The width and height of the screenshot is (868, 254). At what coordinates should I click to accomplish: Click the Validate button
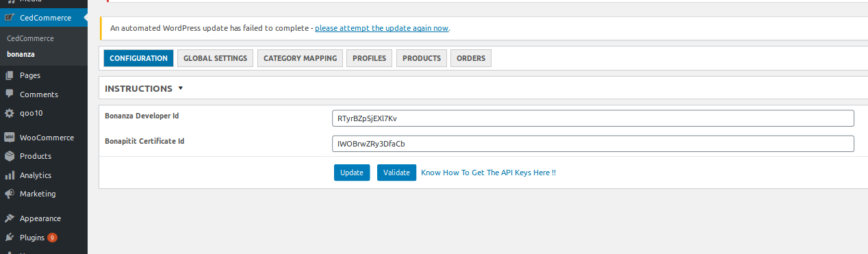coord(396,173)
